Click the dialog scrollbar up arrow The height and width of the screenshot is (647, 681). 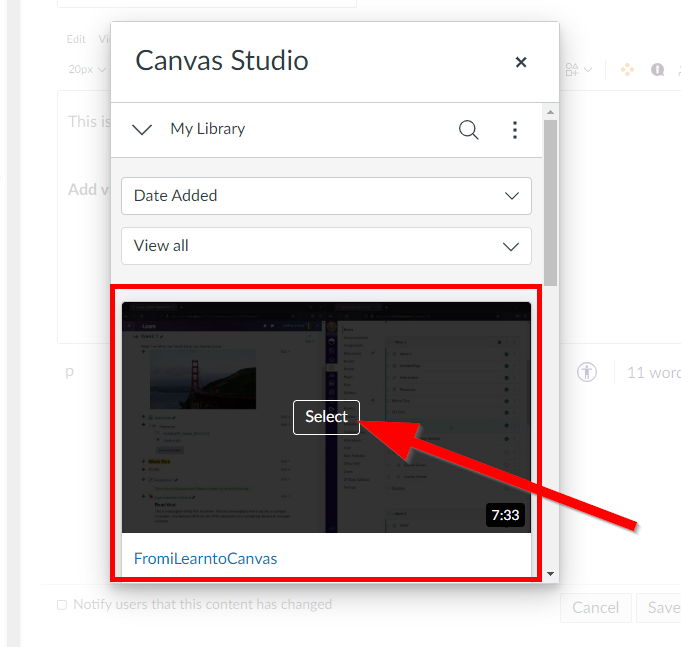click(x=550, y=112)
